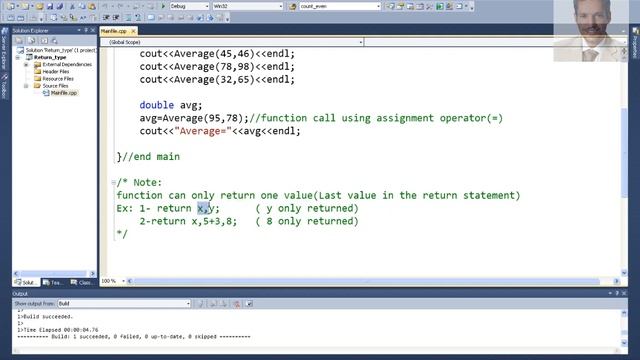Click Clear All icon in Output toolbar
Viewport: 640px width, 360px height.
tap(237, 303)
